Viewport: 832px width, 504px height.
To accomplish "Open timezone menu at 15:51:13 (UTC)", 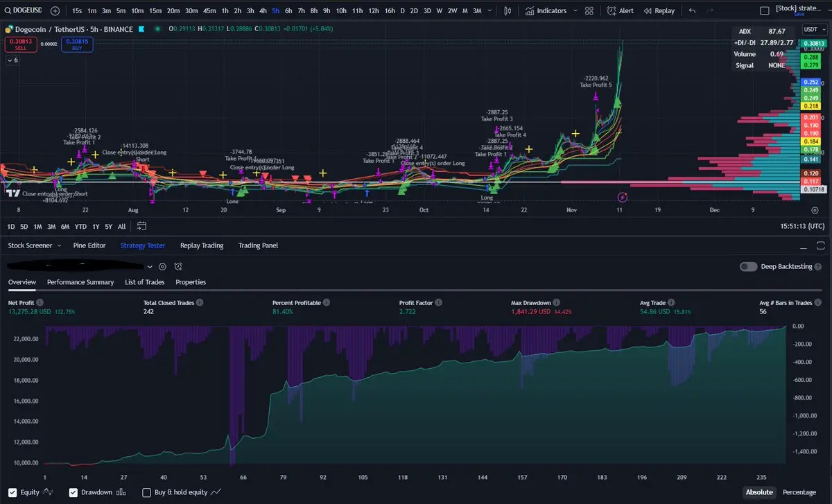I will pos(802,226).
